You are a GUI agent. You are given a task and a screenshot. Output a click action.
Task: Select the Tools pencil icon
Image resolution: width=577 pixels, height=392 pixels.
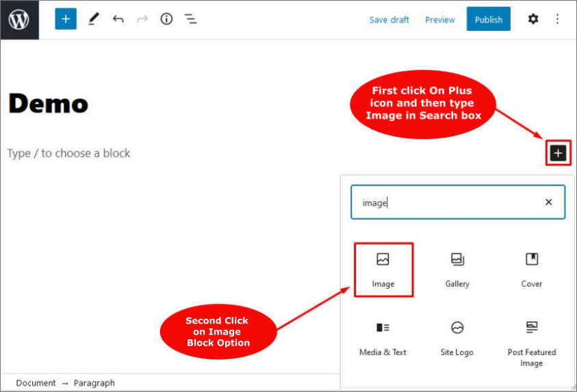94,19
